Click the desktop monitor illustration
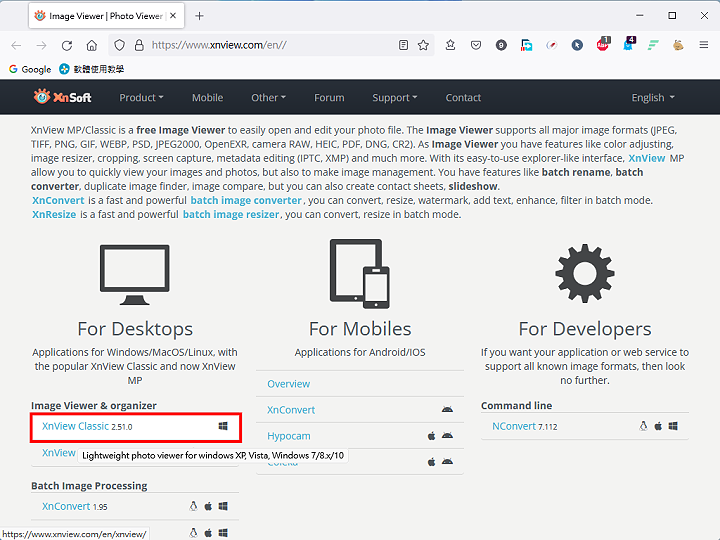Screen dimensions: 720x540 [135, 274]
